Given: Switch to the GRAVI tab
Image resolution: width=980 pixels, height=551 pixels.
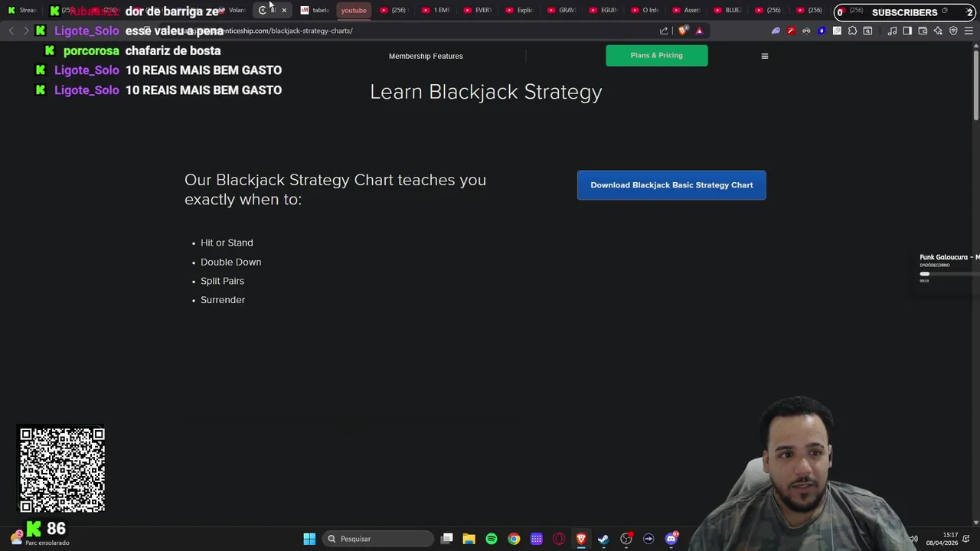Looking at the screenshot, I should tap(561, 10).
